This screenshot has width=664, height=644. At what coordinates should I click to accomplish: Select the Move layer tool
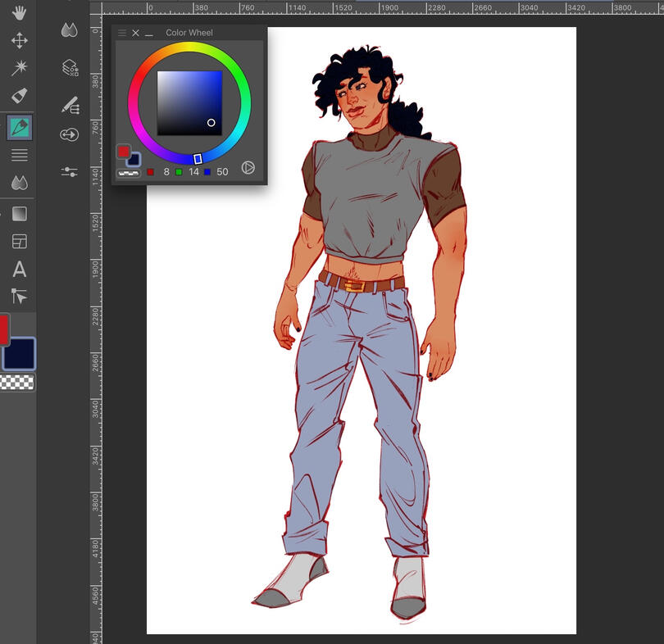19,40
